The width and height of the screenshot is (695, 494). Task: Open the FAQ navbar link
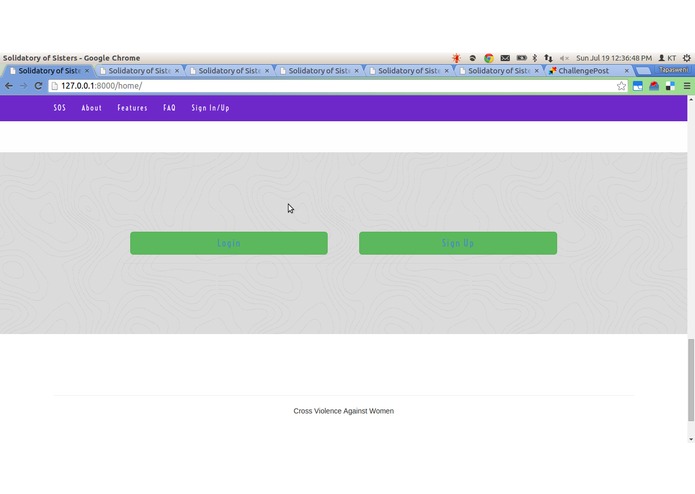(169, 108)
